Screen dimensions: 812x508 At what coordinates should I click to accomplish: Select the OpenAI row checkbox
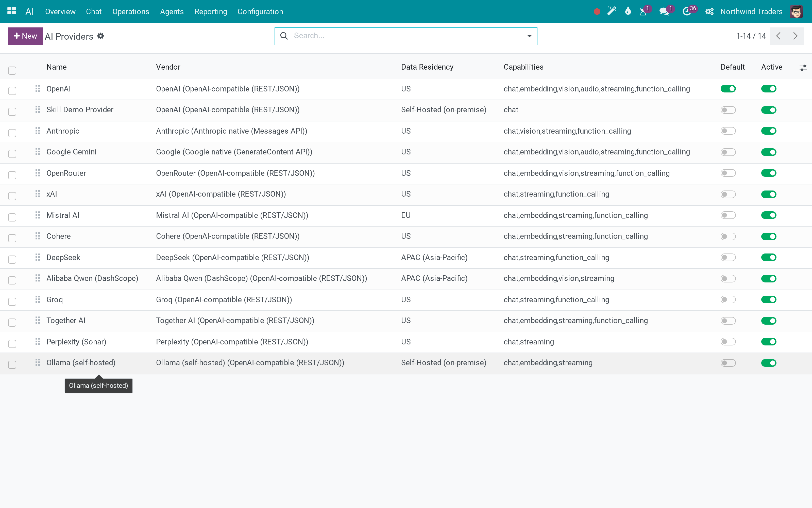pos(12,91)
